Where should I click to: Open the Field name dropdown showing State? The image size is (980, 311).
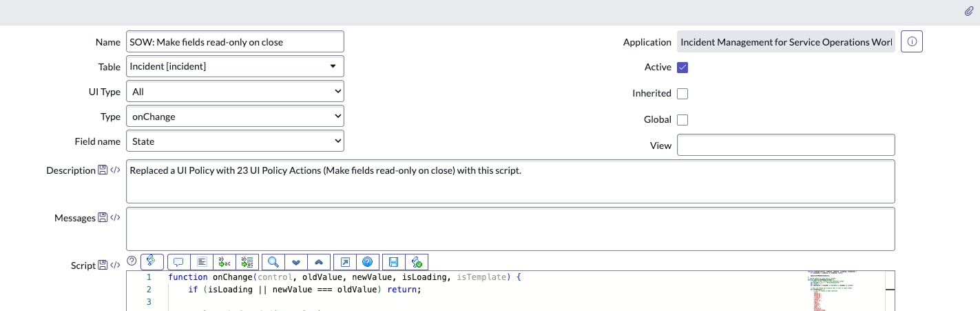[235, 141]
